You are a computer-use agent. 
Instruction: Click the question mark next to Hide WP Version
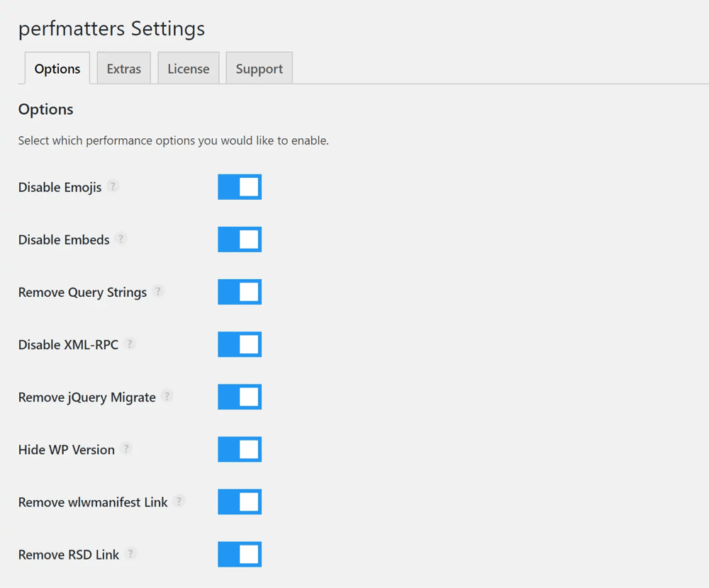(x=126, y=448)
